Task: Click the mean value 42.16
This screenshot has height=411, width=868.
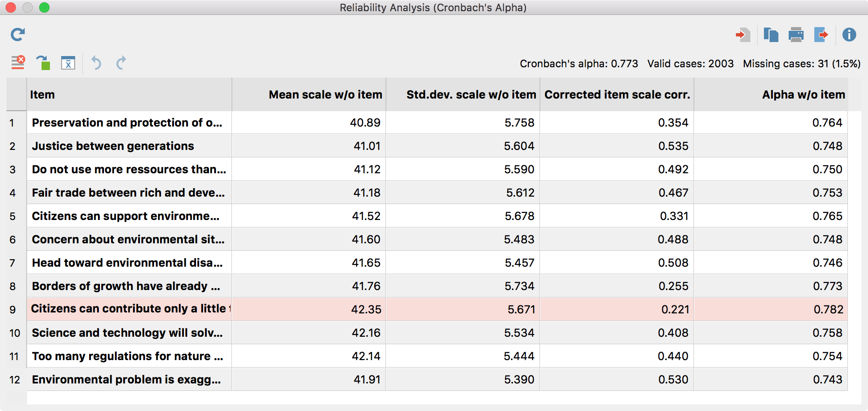Action: click(366, 333)
